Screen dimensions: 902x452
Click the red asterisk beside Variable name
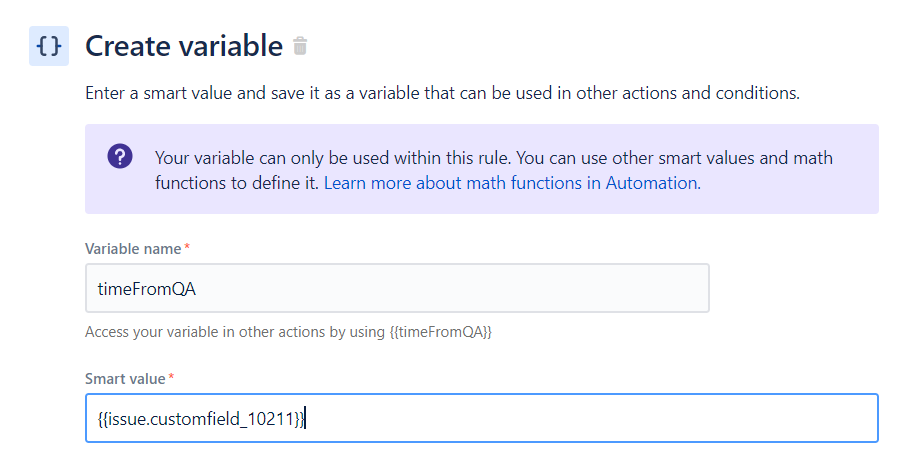pyautogui.click(x=187, y=247)
